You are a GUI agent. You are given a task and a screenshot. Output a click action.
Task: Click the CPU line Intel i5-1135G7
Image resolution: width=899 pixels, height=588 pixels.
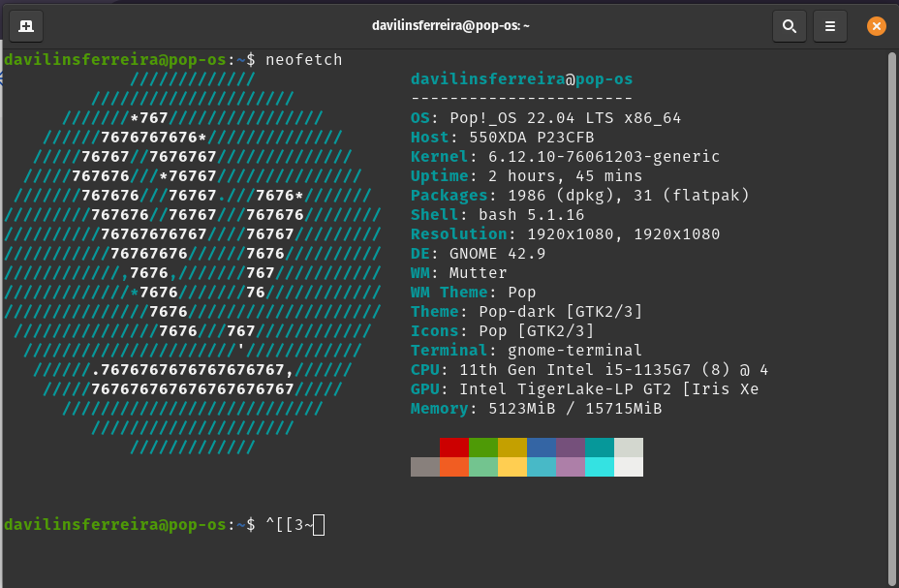pyautogui.click(x=589, y=370)
